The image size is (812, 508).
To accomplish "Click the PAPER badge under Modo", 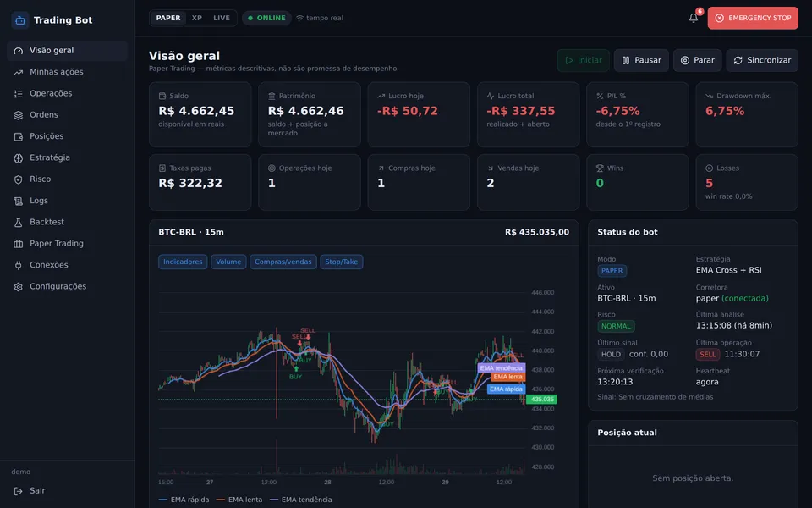I will pyautogui.click(x=612, y=271).
